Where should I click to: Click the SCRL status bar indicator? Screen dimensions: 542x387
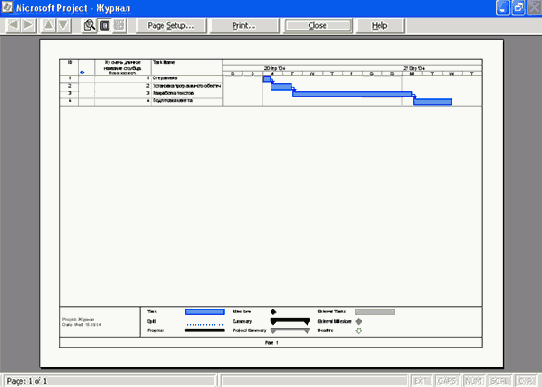499,381
